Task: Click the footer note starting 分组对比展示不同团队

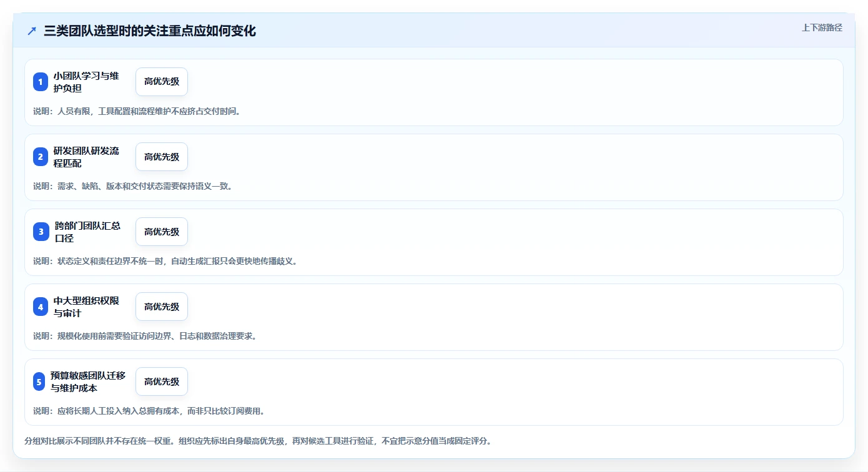Action: click(258, 441)
